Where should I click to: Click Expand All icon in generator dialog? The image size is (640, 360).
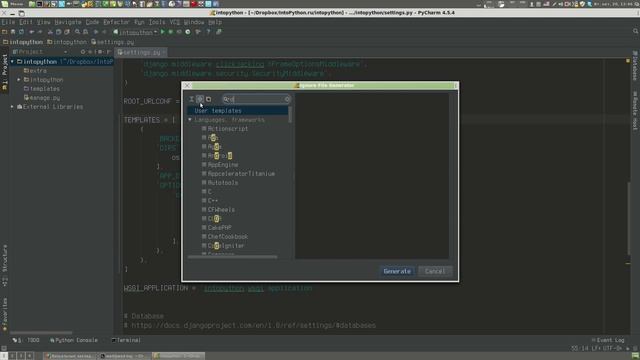pos(191,99)
